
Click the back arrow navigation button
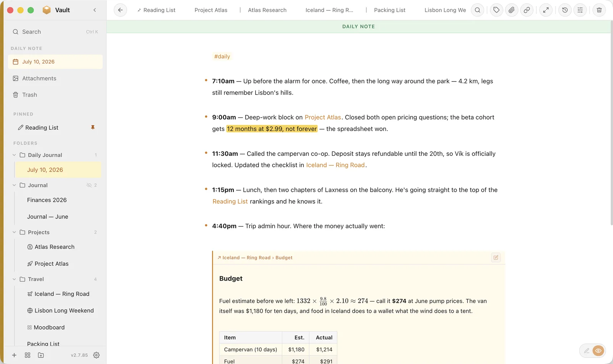[120, 10]
